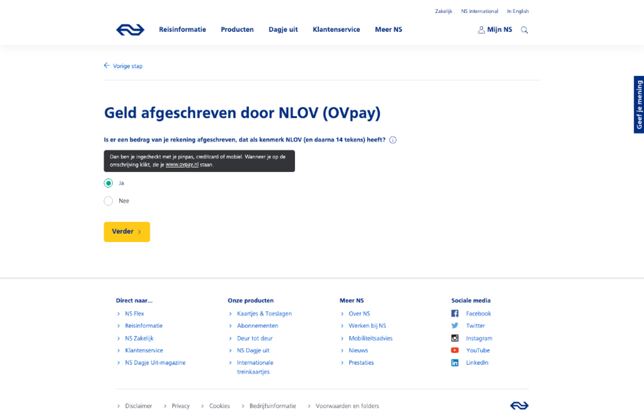The width and height of the screenshot is (644, 419).
Task: Open Werken bij NS link
Action: pyautogui.click(x=367, y=326)
